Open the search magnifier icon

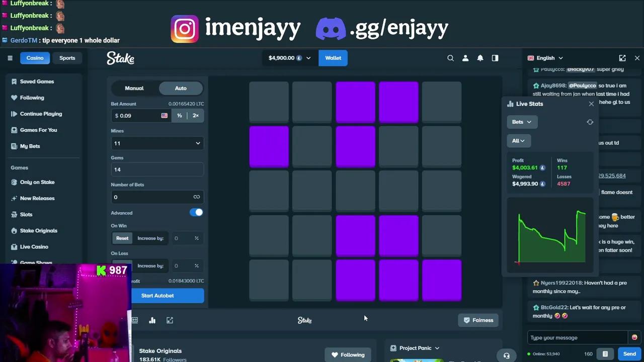click(x=451, y=58)
